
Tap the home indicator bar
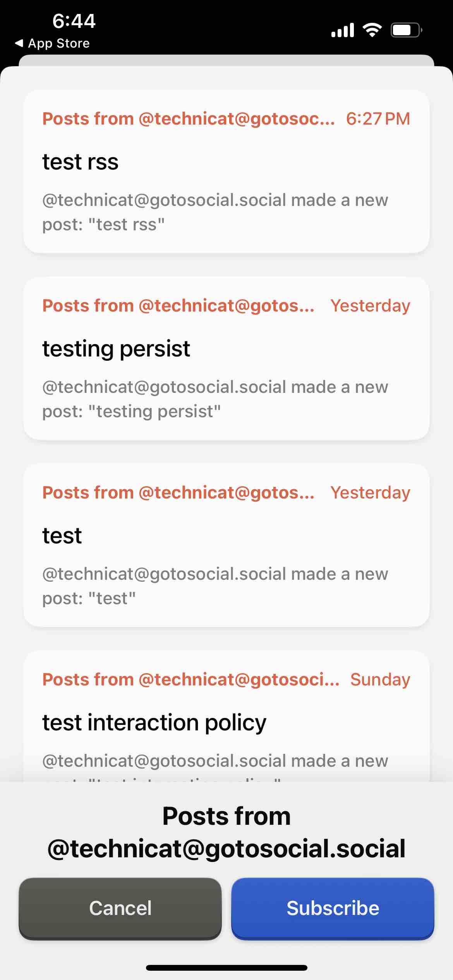[x=226, y=968]
